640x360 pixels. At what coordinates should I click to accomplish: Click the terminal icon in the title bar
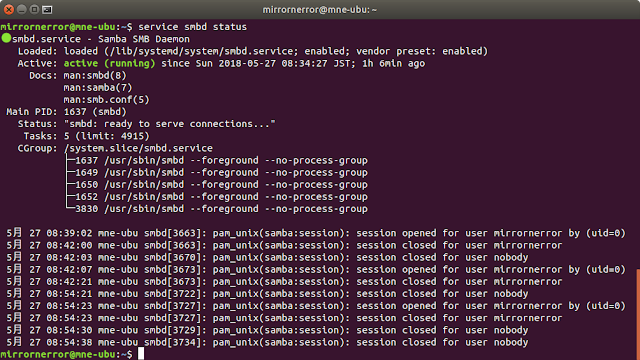pyautogui.click(x=47, y=9)
